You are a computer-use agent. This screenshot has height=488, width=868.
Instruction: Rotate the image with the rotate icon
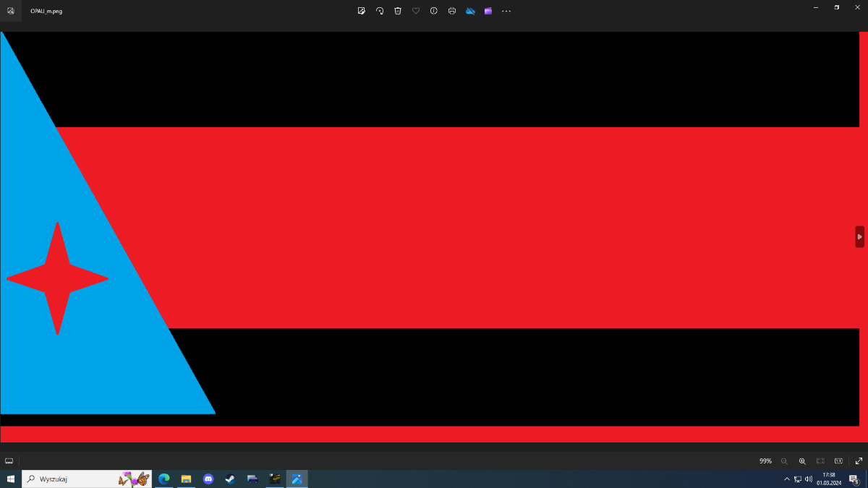coord(380,11)
